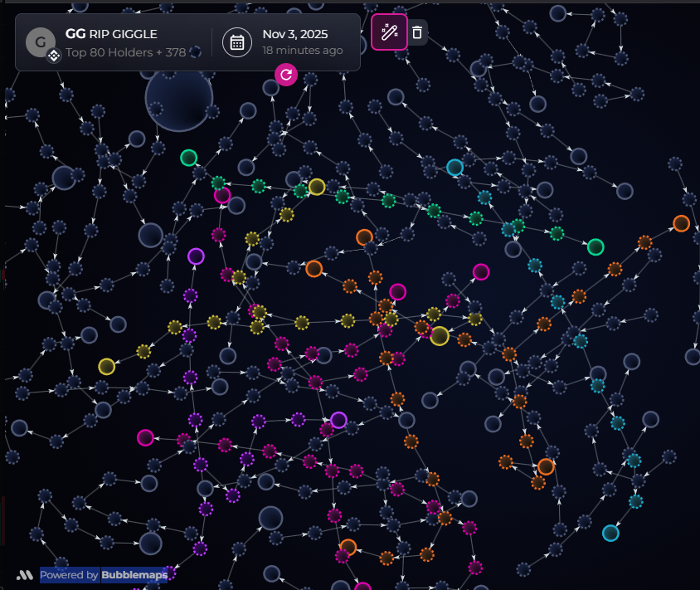Click the Top 80 Holders + 378 label
700x590 pixels.
coord(125,52)
